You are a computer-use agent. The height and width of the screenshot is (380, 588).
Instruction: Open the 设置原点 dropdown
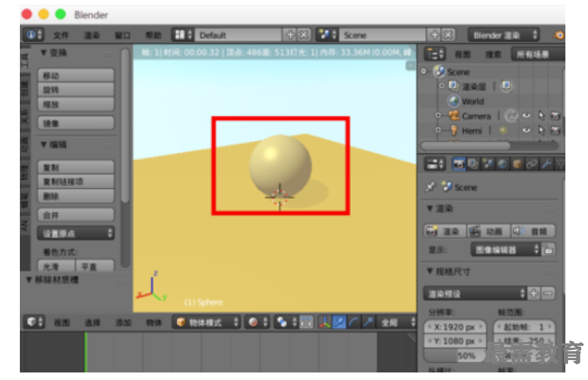tap(76, 233)
